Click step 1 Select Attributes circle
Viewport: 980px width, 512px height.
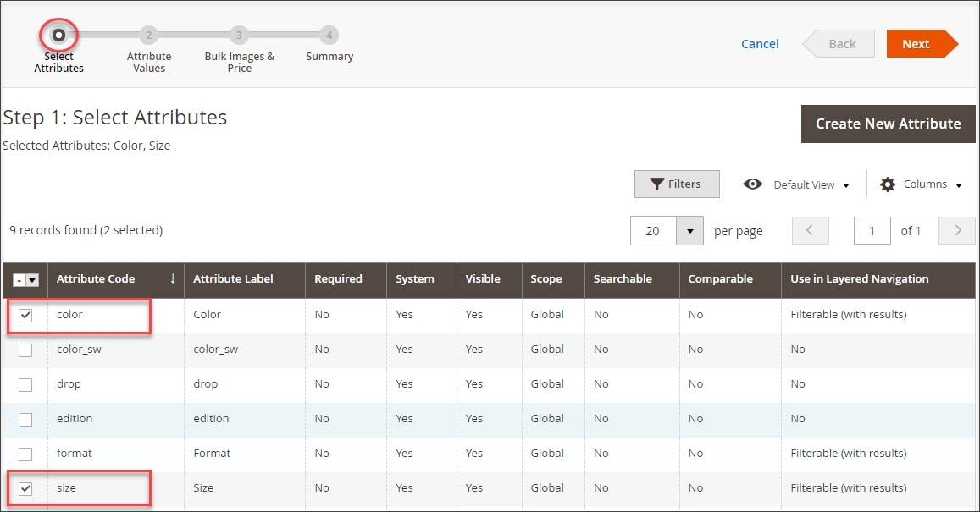[x=58, y=35]
